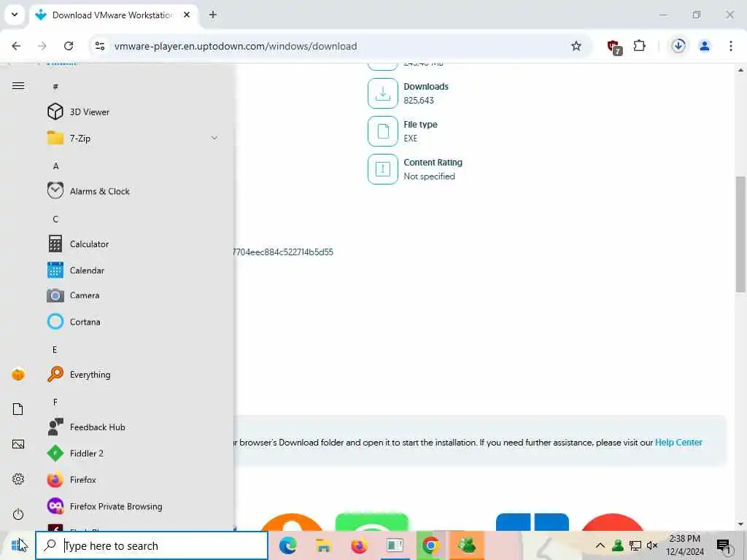Click the Power button in Start
Viewport: 747px width, 560px height.
click(x=18, y=514)
